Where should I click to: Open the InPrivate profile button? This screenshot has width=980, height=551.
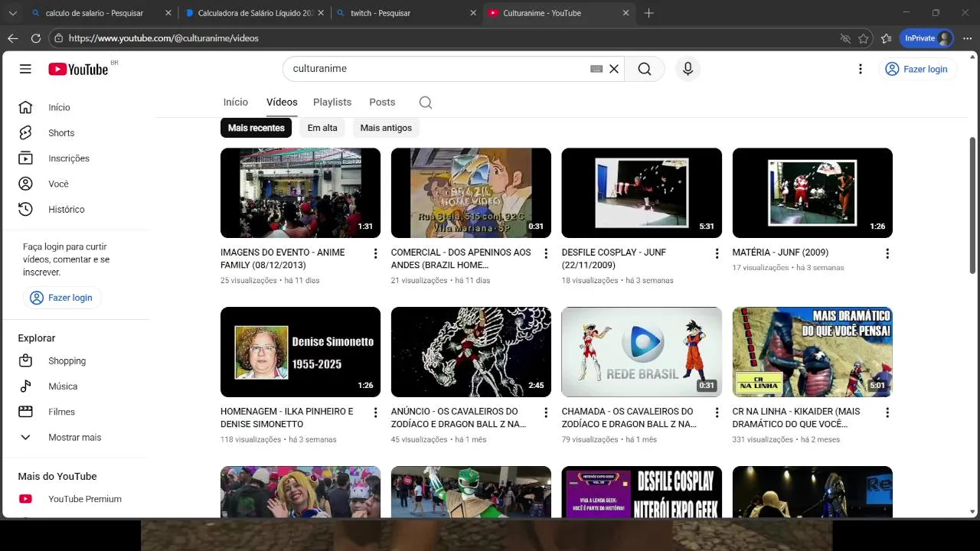(x=926, y=38)
